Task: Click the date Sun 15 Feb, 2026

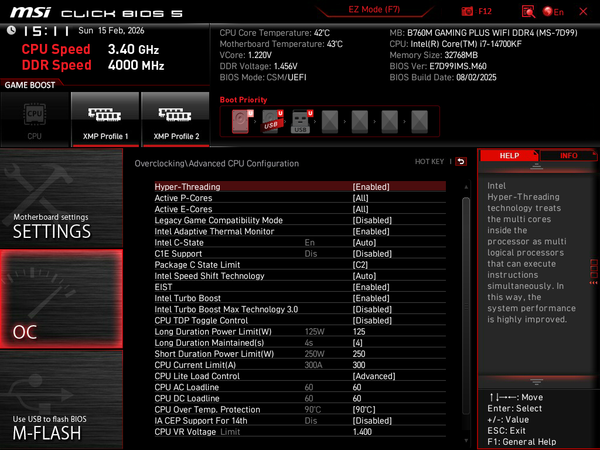Action: click(x=111, y=31)
